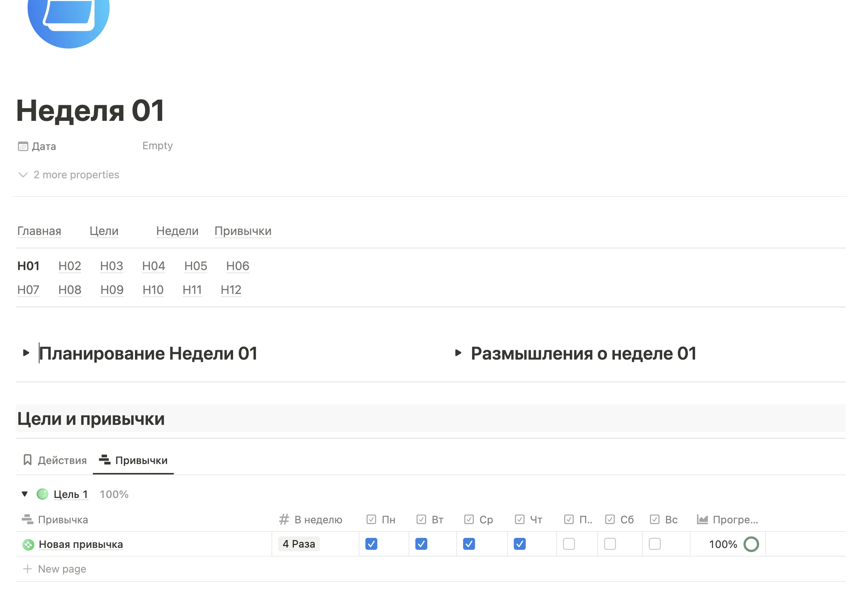Image resolution: width=868 pixels, height=608 pixels.
Task: Click the hash icon in В неделю column
Action: 284,520
